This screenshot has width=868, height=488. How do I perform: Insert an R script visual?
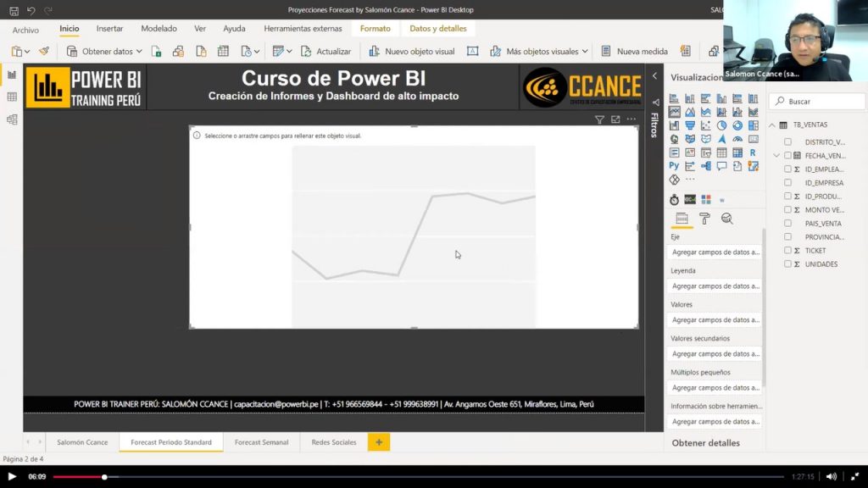tap(754, 152)
